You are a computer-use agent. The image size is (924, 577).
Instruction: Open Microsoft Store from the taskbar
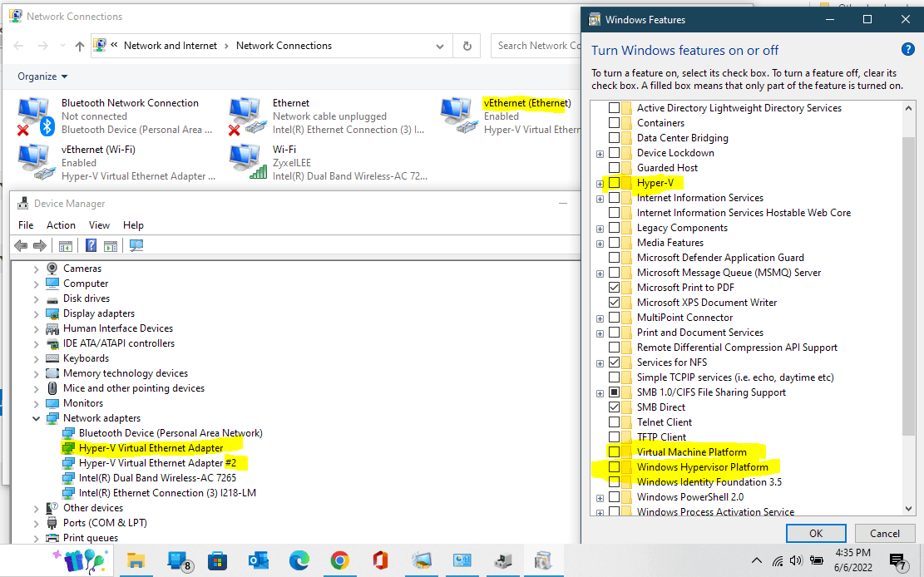[217, 560]
